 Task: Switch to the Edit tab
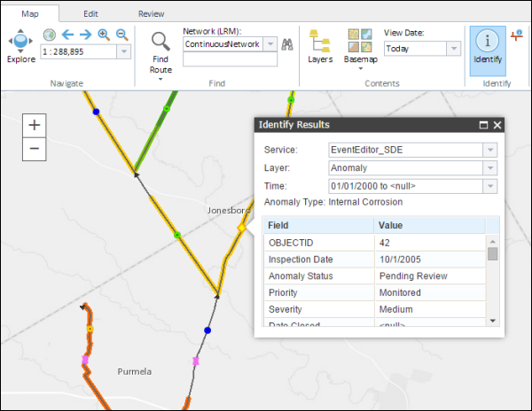pos(90,14)
